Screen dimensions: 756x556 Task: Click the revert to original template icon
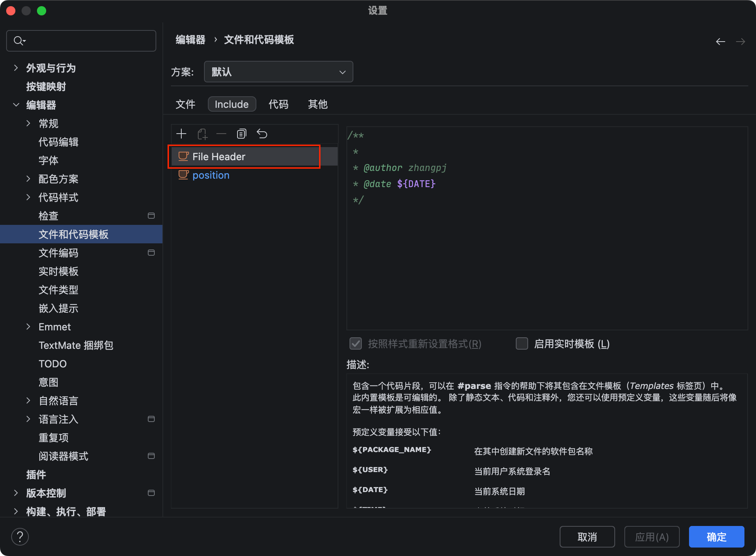[262, 134]
